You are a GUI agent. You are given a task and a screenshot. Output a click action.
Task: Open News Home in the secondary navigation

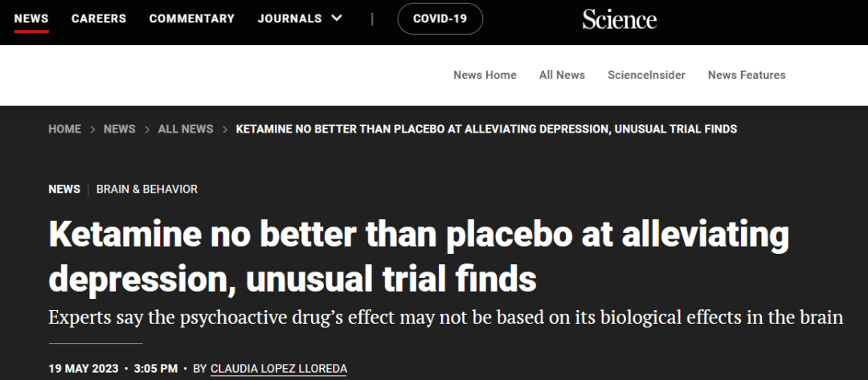(x=485, y=75)
